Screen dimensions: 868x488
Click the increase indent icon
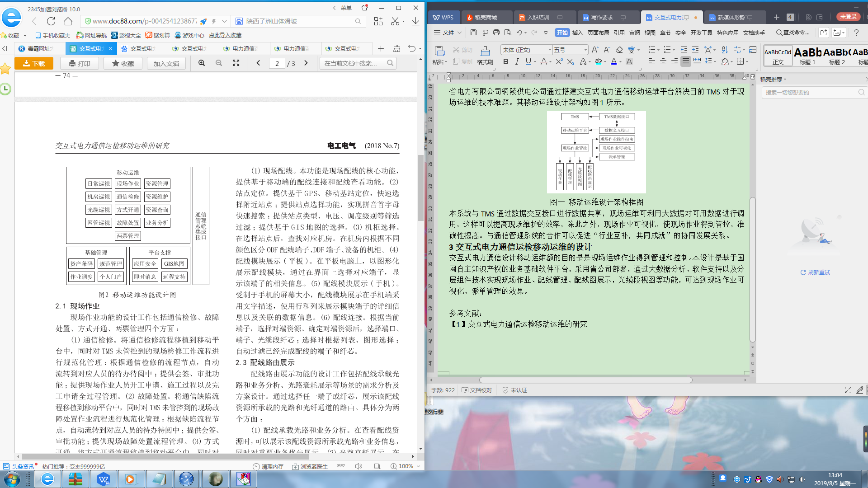tap(695, 50)
